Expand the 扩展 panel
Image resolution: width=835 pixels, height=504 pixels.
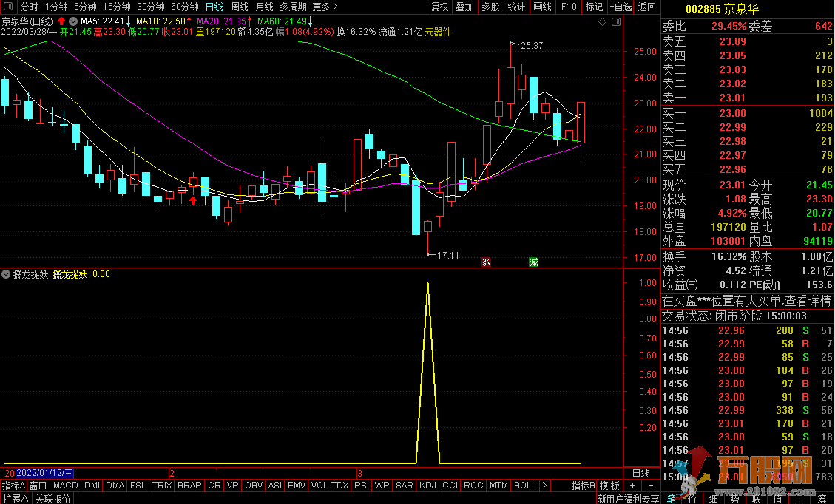point(16,499)
